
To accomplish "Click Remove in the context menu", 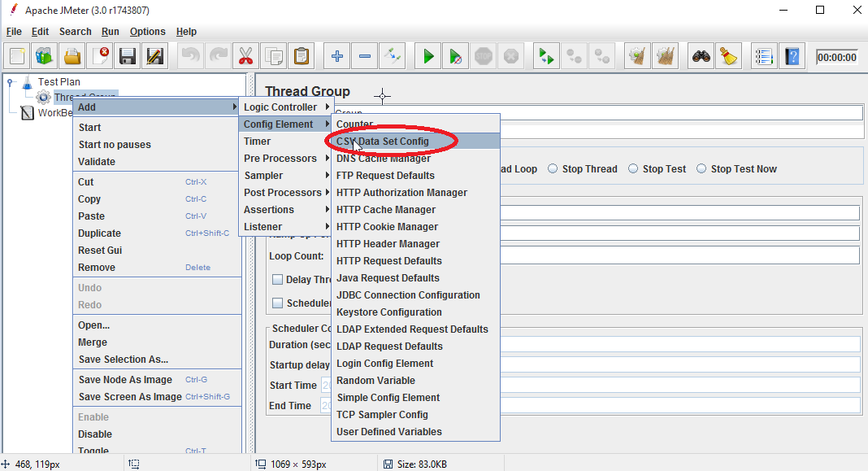I will point(157,268).
